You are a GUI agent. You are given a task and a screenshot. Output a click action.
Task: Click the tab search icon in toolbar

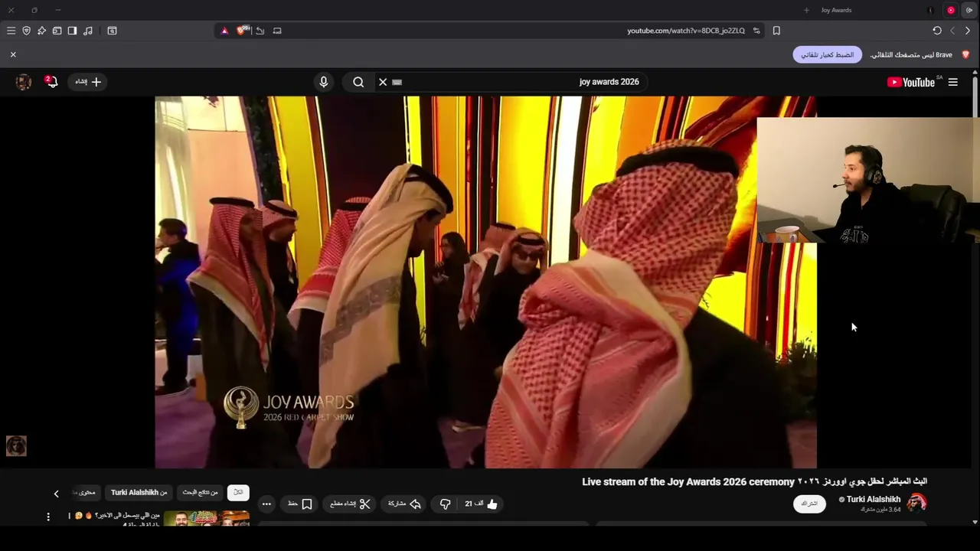point(112,31)
